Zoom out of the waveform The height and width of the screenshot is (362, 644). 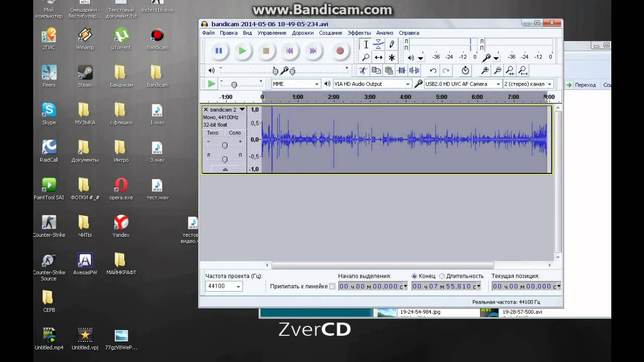[x=498, y=70]
